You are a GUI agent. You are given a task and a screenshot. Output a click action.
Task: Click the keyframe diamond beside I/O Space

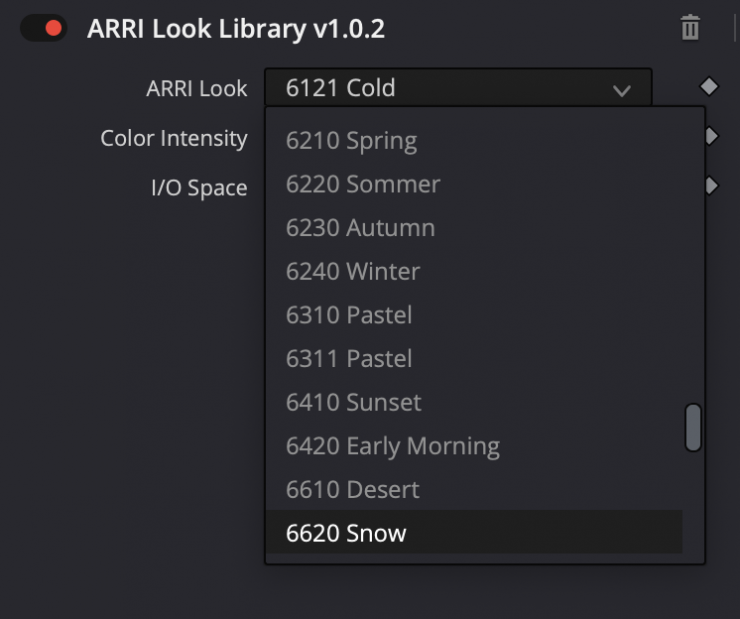coord(712,185)
